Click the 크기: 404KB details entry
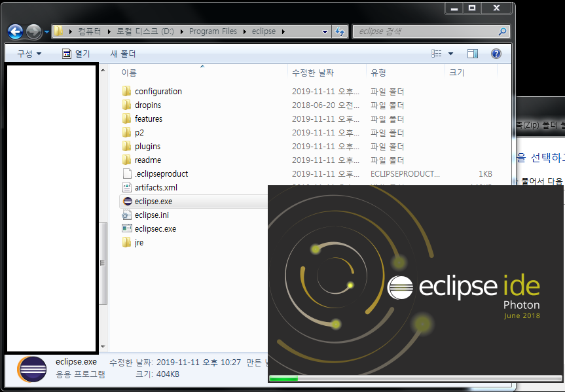The image size is (565, 392). point(158,374)
